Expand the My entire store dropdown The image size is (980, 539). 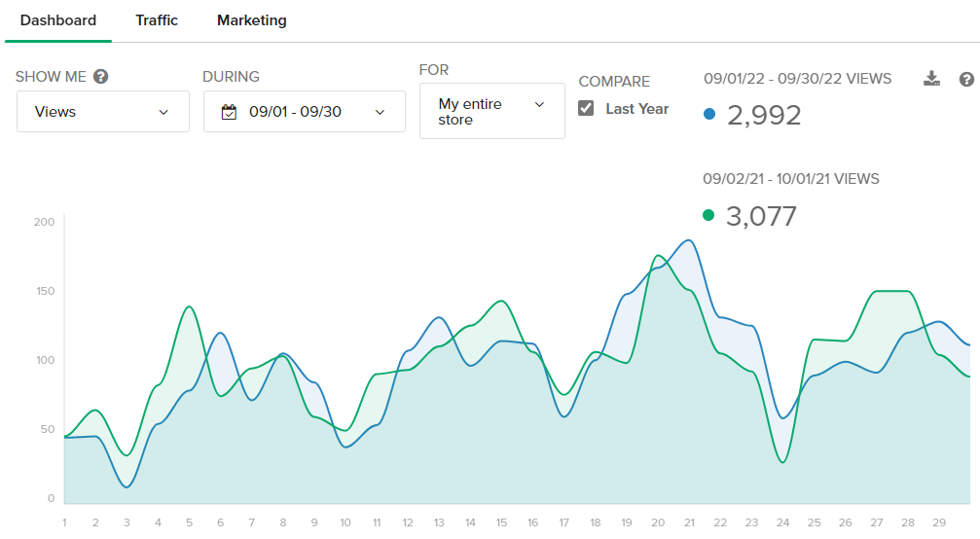[x=491, y=111]
